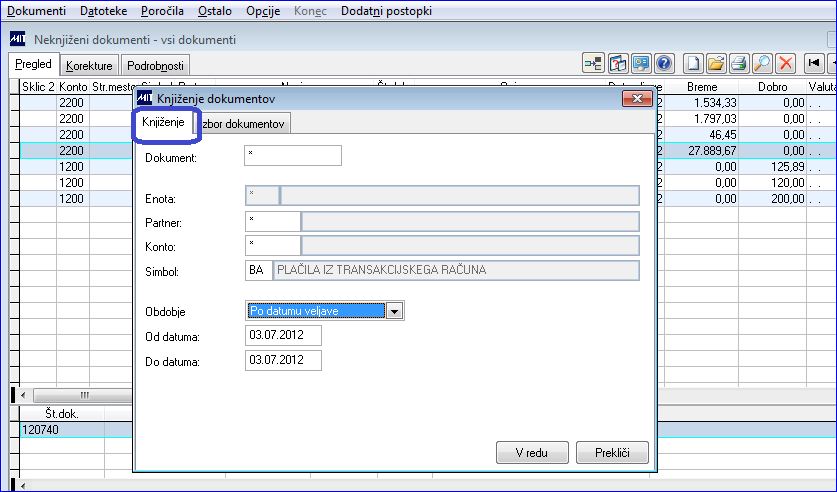This screenshot has width=837, height=492.
Task: Switch to the Podrobnosti tab
Action: [x=155, y=66]
